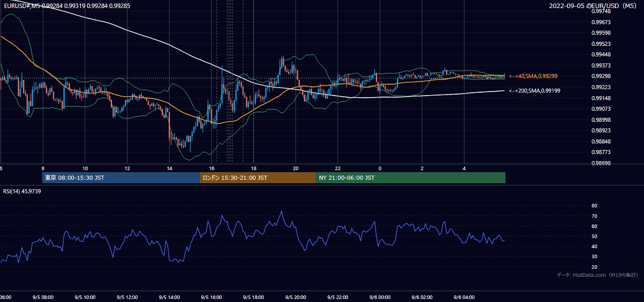Image resolution: width=644 pixels, height=302 pixels.
Task: Click the 200,SMA,0.99199 white label
Action: tap(535, 91)
